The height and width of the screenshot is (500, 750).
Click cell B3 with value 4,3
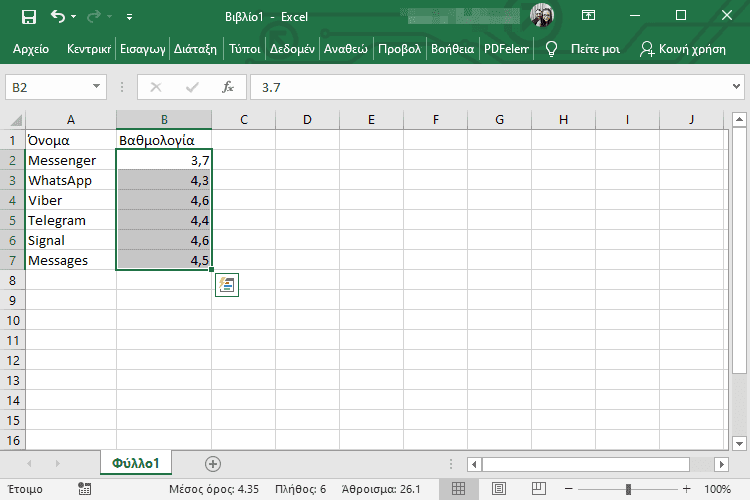point(164,180)
